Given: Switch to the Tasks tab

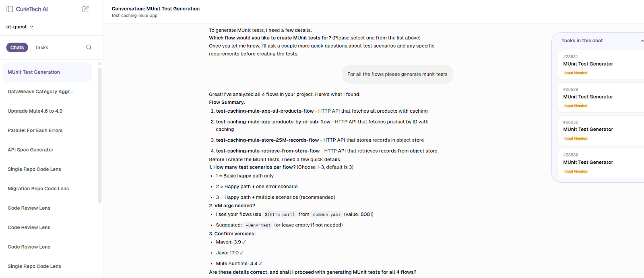Looking at the screenshot, I should point(41,47).
